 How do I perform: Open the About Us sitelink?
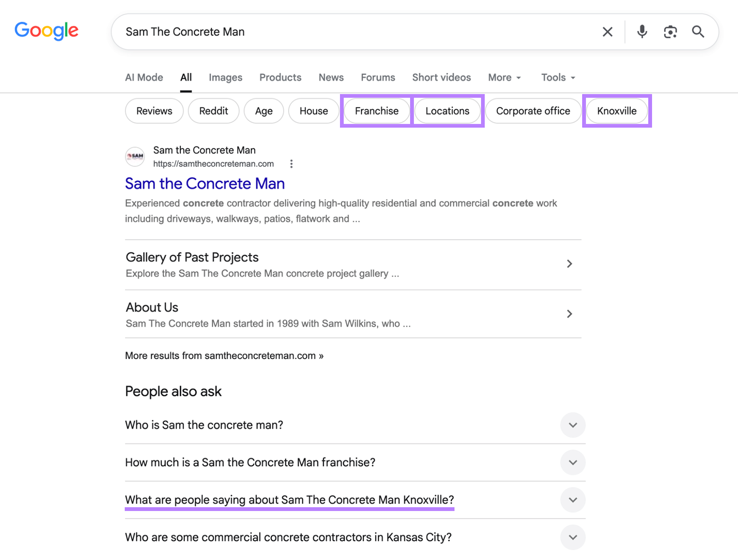(x=152, y=307)
